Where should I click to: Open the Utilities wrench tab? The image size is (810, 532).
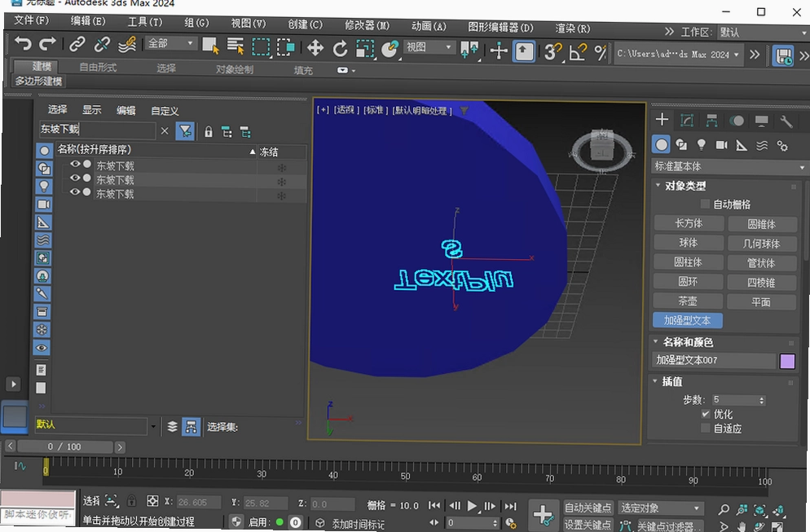coord(786,122)
